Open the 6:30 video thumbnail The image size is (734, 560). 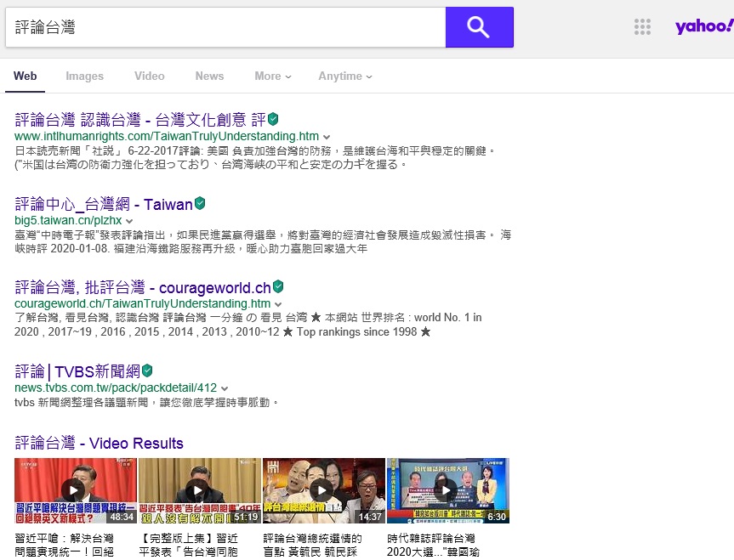[x=447, y=490]
